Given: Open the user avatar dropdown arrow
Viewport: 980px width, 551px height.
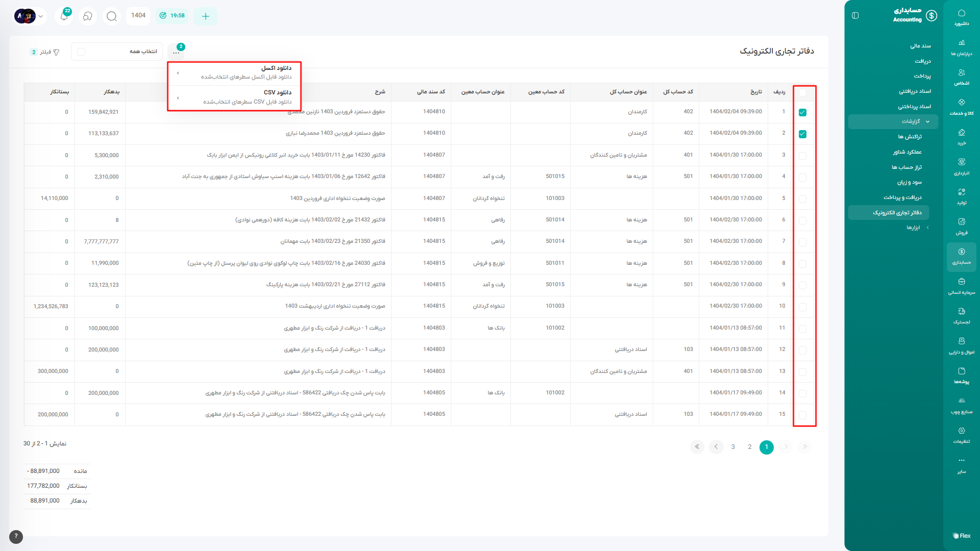Looking at the screenshot, I should coord(41,16).
